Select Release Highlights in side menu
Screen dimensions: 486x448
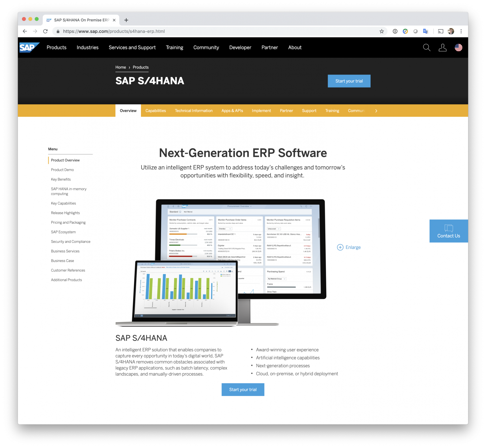tap(65, 213)
